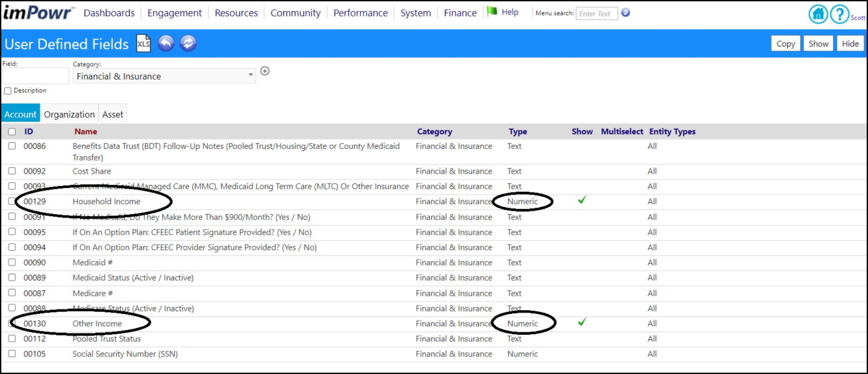Click the Multiselect column header
Screen dimensions: 868x374
(x=623, y=132)
